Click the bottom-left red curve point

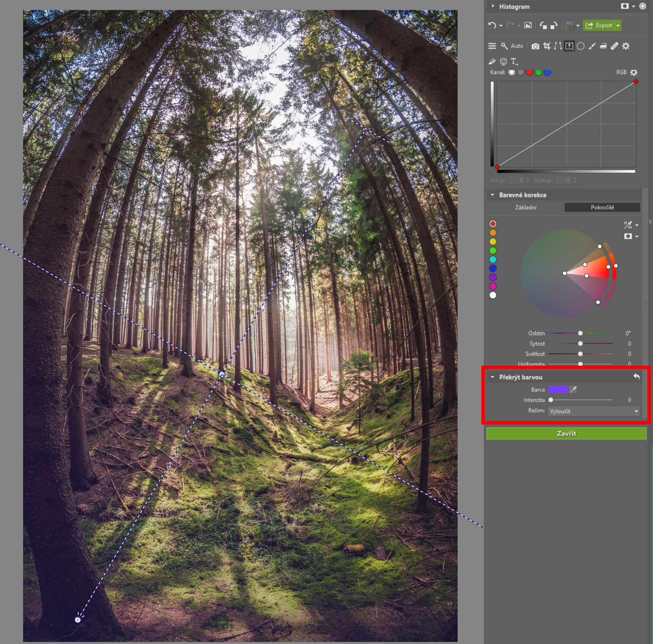pyautogui.click(x=497, y=167)
